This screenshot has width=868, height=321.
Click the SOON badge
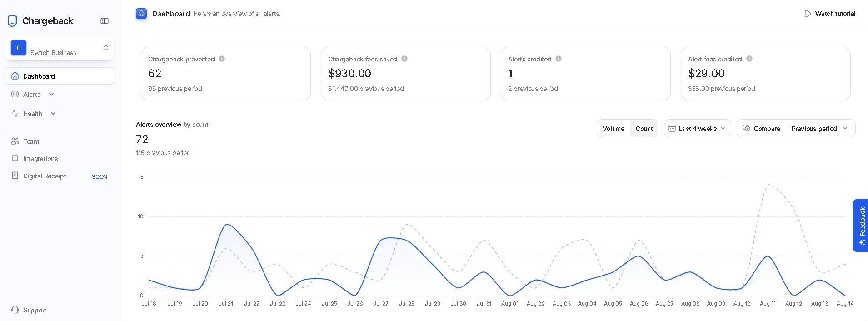click(100, 177)
